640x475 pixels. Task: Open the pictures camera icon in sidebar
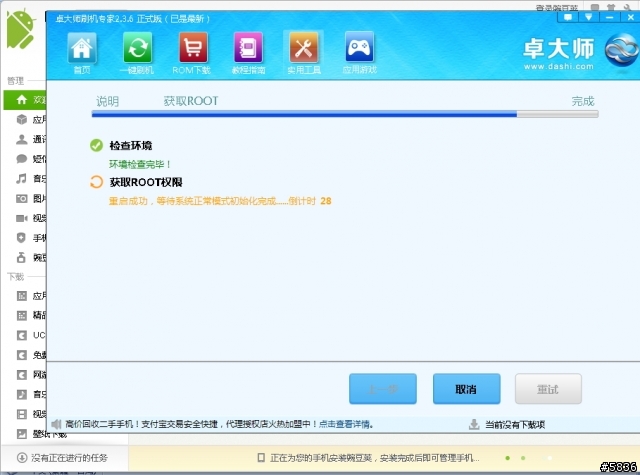(21, 198)
